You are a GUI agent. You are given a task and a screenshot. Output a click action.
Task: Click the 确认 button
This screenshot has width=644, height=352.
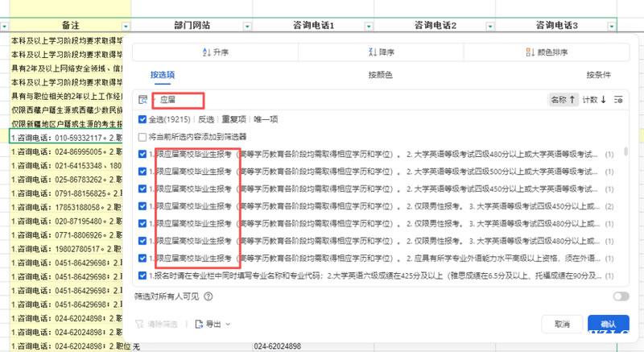click(x=608, y=324)
